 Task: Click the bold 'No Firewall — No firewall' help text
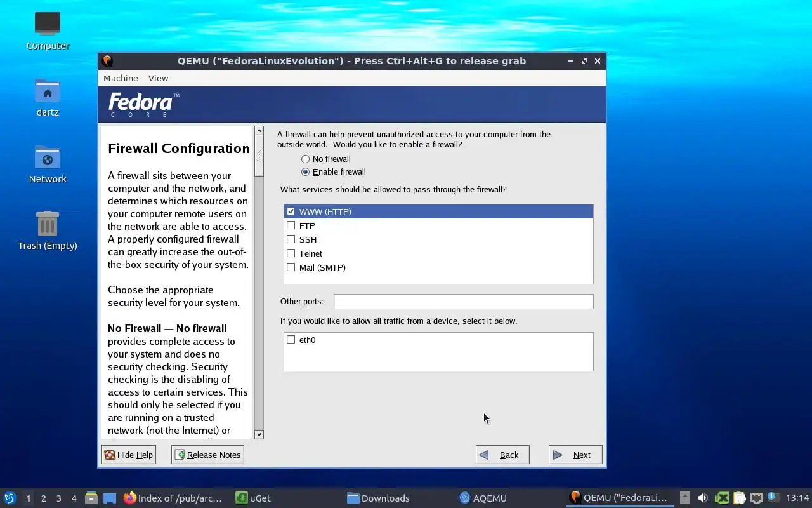[x=167, y=328]
